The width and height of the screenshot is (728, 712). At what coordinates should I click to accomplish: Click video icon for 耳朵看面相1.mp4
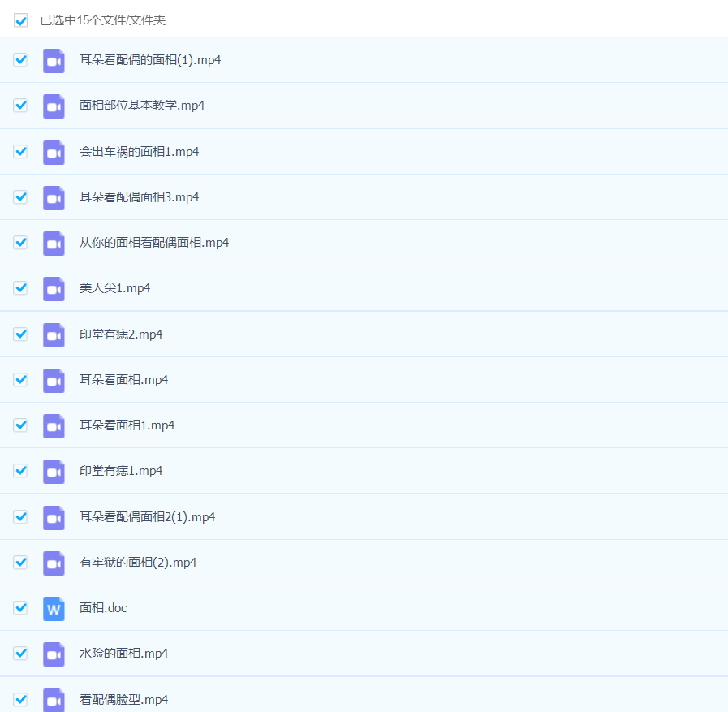[54, 425]
